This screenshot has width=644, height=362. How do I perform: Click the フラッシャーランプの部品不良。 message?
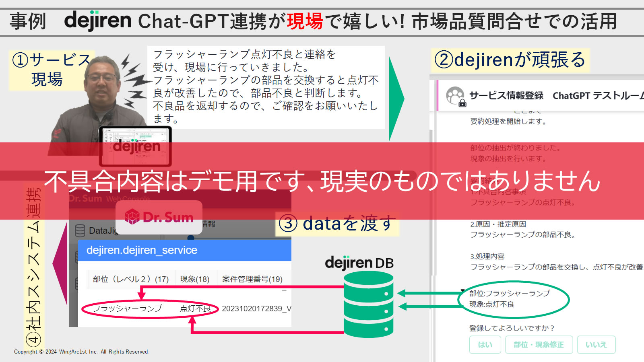point(523,234)
